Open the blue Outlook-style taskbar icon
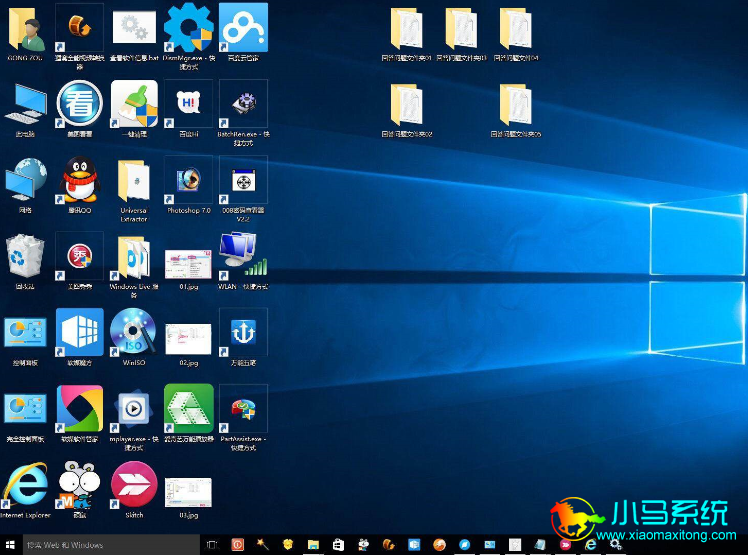Screen dimensions: 748x555 tap(414, 545)
